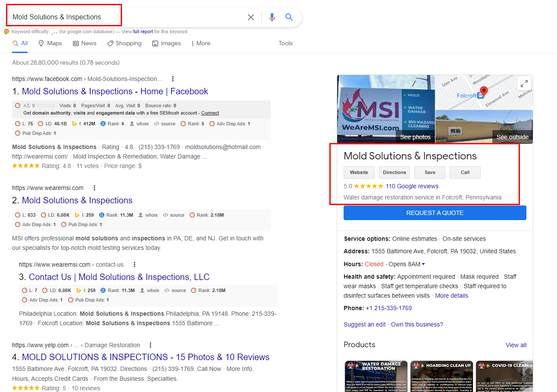
Task: Open three-dot menu for the contact-us result
Action: (x=135, y=264)
